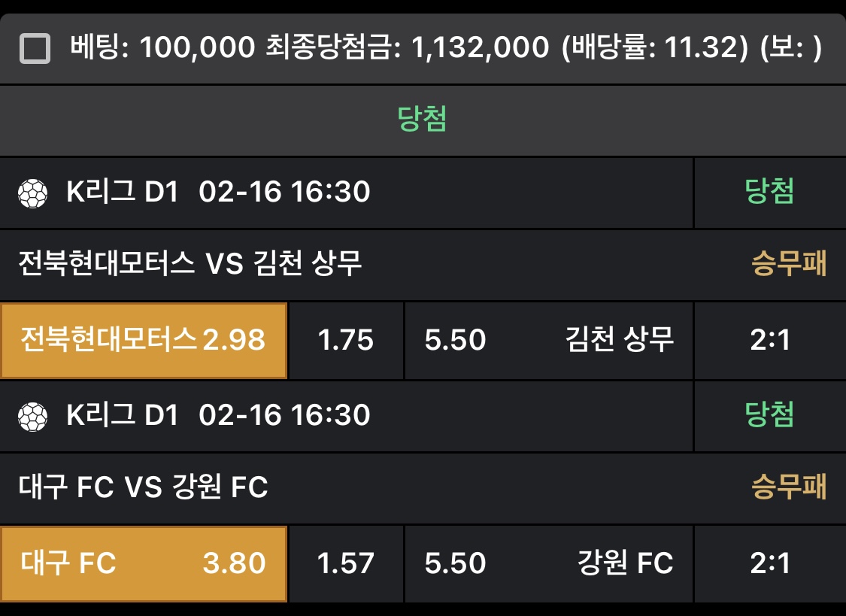Image resolution: width=846 pixels, height=616 pixels.
Task: Click soccer ball icon for Jeonbuk match
Action: coord(32,193)
